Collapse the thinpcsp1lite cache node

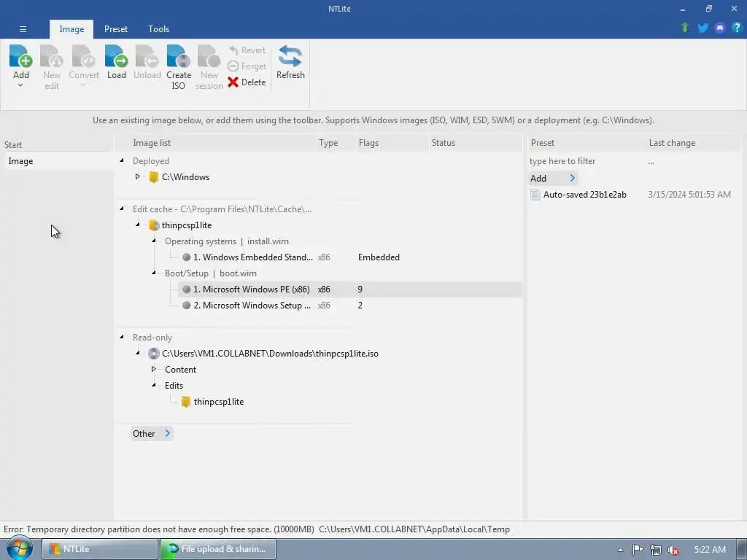tap(138, 225)
